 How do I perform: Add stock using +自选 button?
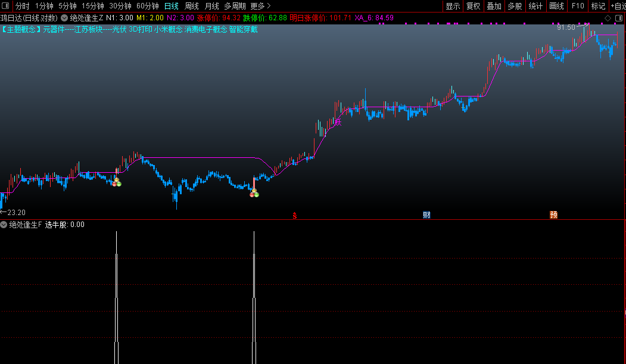[x=618, y=6]
